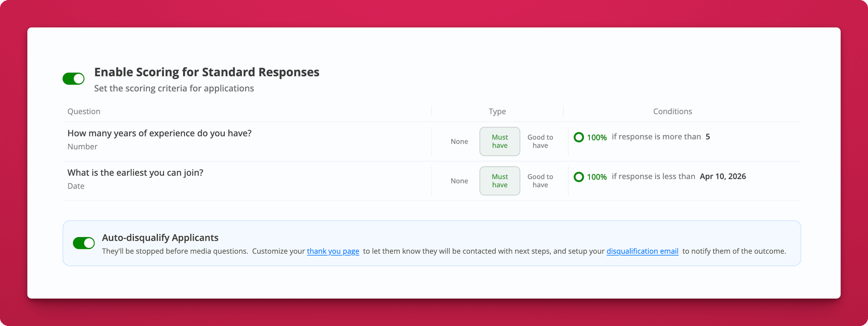This screenshot has width=868, height=326.
Task: Click the 100% score on join date condition
Action: click(x=597, y=177)
